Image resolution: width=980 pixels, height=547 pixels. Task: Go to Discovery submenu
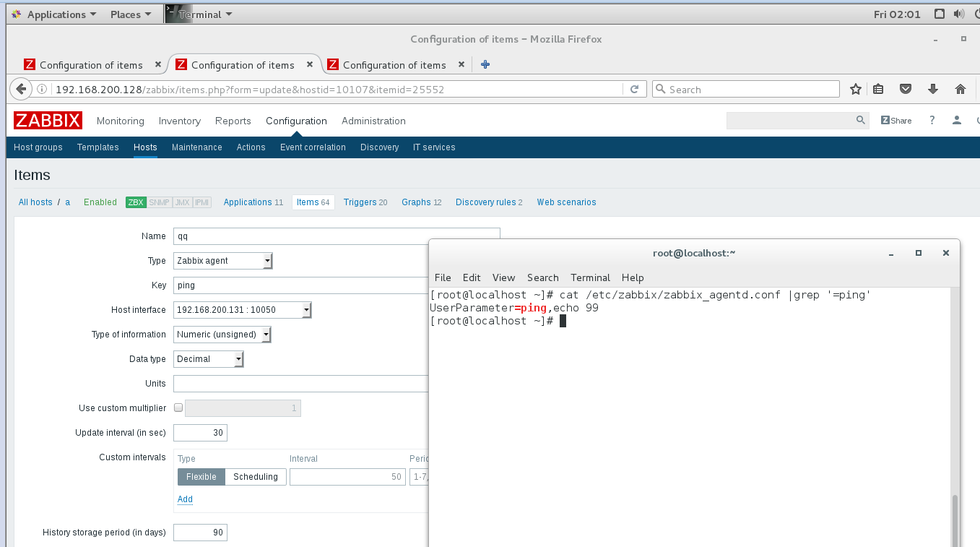point(379,147)
